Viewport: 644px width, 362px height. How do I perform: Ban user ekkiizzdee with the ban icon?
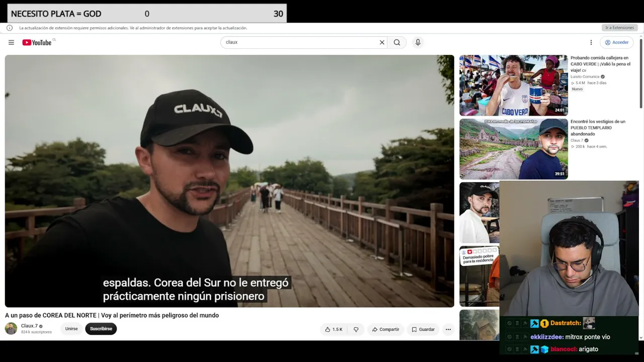click(509, 337)
